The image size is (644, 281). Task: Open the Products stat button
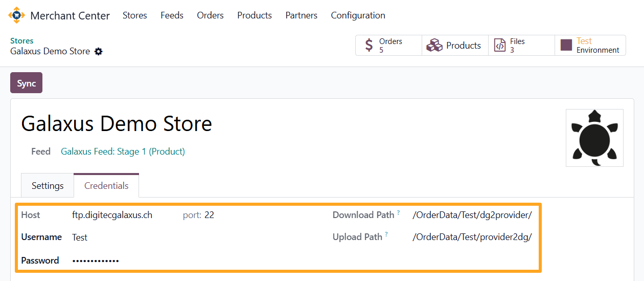pos(455,46)
